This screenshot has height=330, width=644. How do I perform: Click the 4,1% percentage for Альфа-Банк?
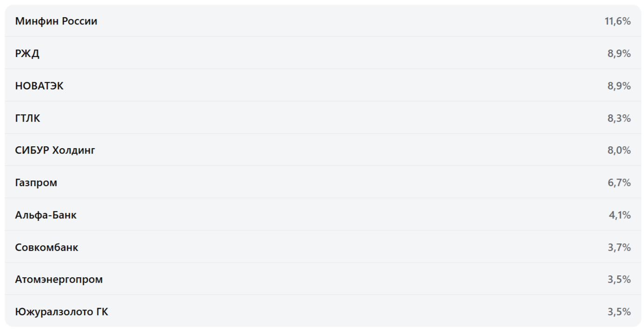pyautogui.click(x=619, y=215)
